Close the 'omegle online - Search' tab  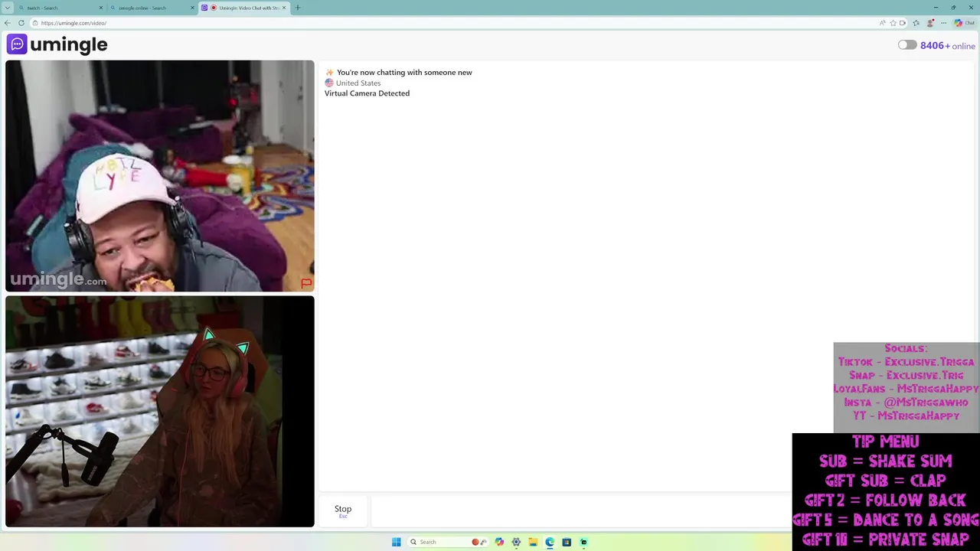(191, 8)
